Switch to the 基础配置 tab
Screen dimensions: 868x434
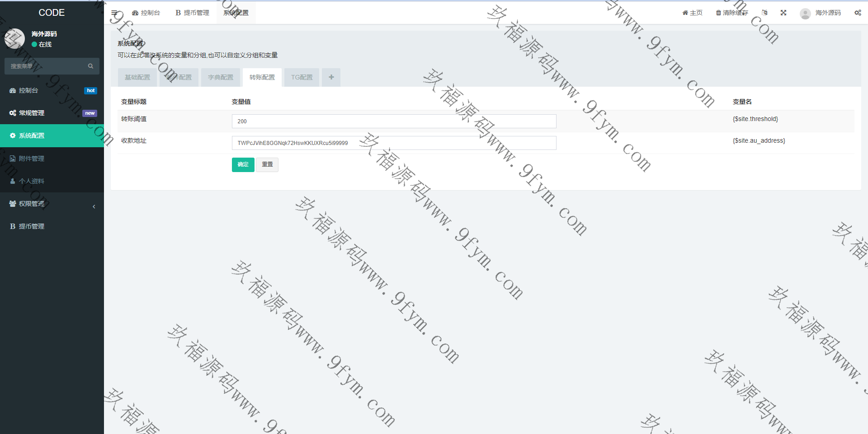pos(137,77)
